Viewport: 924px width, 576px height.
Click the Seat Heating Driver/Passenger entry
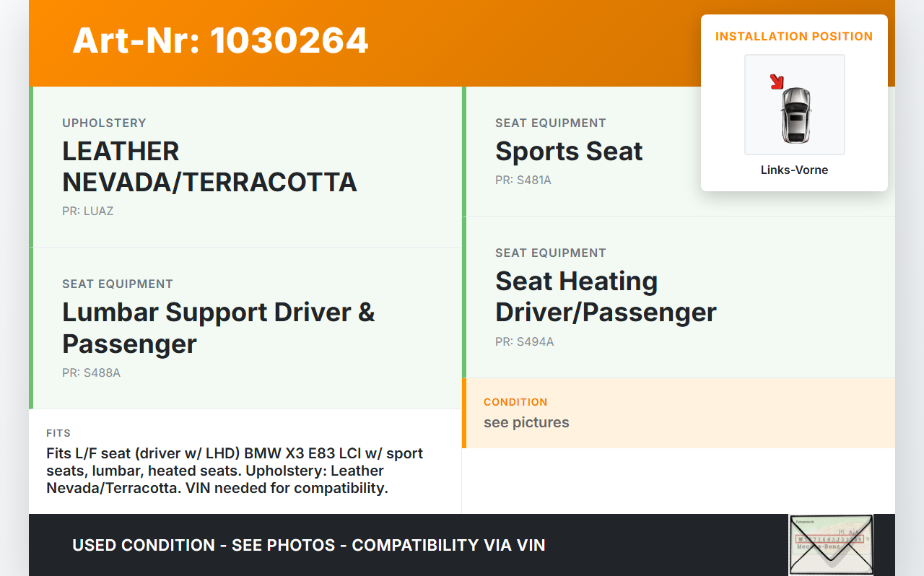click(605, 297)
